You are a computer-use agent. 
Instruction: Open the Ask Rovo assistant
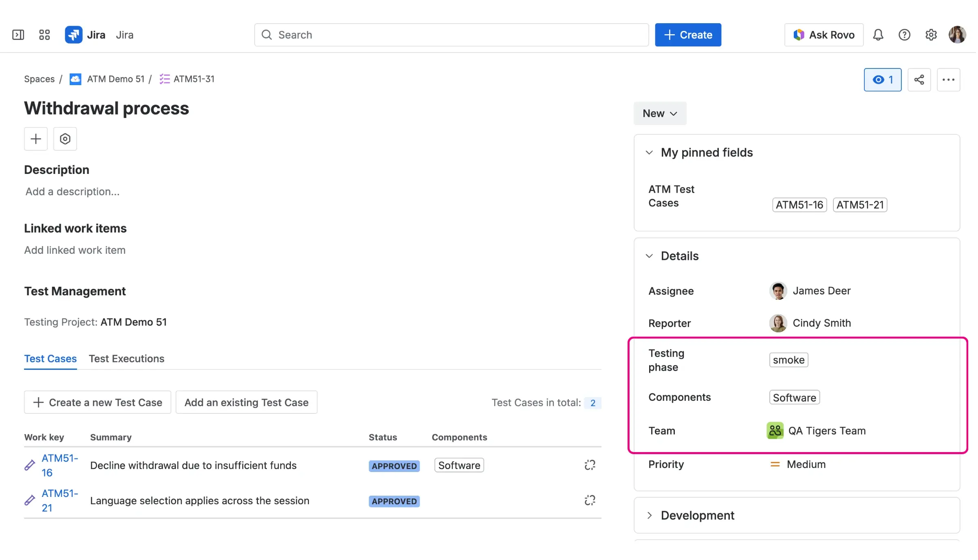(x=823, y=35)
